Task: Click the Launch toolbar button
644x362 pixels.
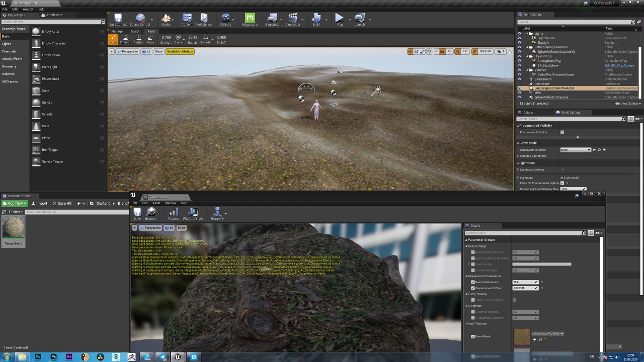Action: click(359, 20)
